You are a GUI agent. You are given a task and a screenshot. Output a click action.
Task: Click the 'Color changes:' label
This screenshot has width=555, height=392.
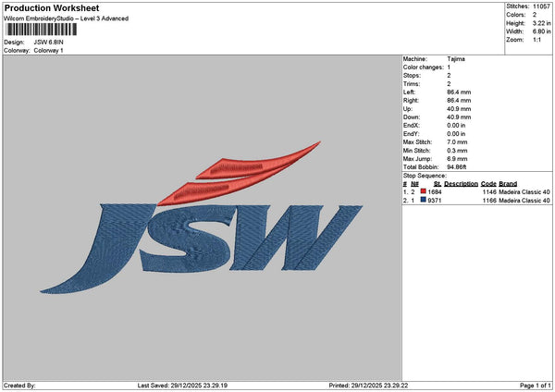click(x=423, y=67)
